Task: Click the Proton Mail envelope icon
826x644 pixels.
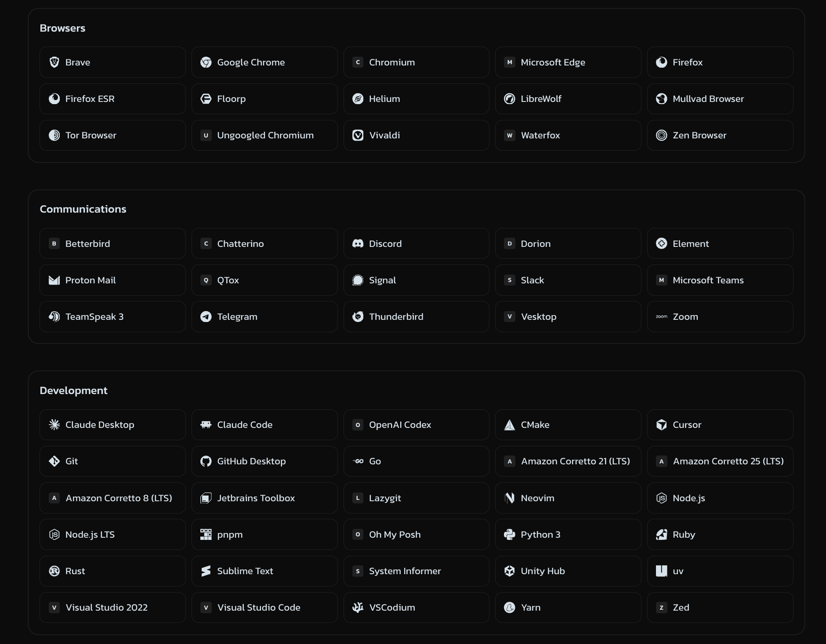Action: [x=54, y=280]
